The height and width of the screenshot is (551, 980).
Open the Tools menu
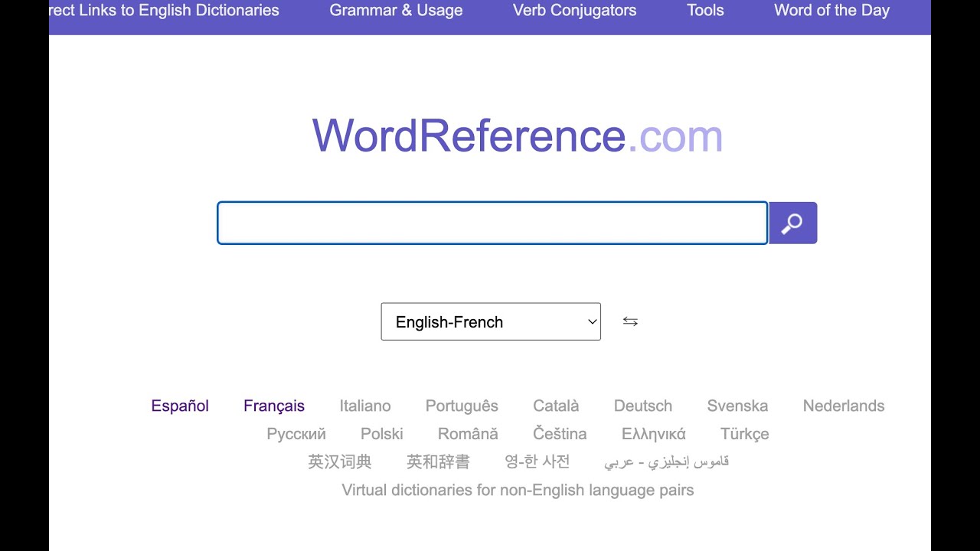pos(705,11)
